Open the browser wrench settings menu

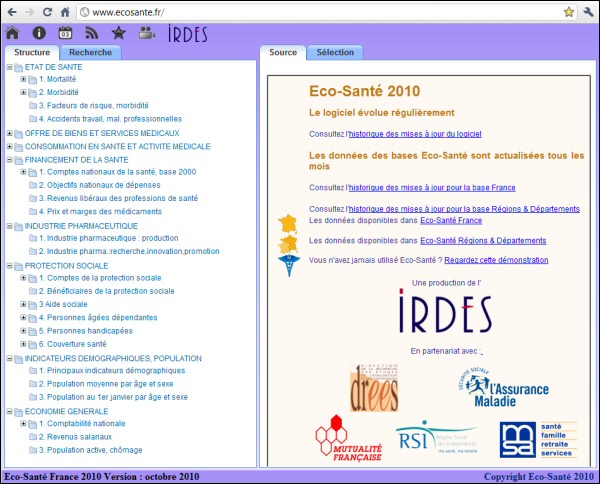pyautogui.click(x=588, y=12)
